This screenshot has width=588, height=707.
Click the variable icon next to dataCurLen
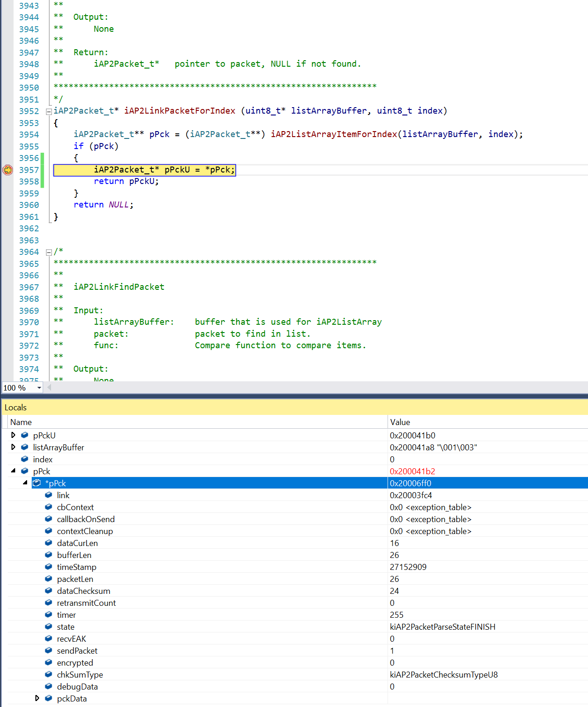click(x=48, y=543)
